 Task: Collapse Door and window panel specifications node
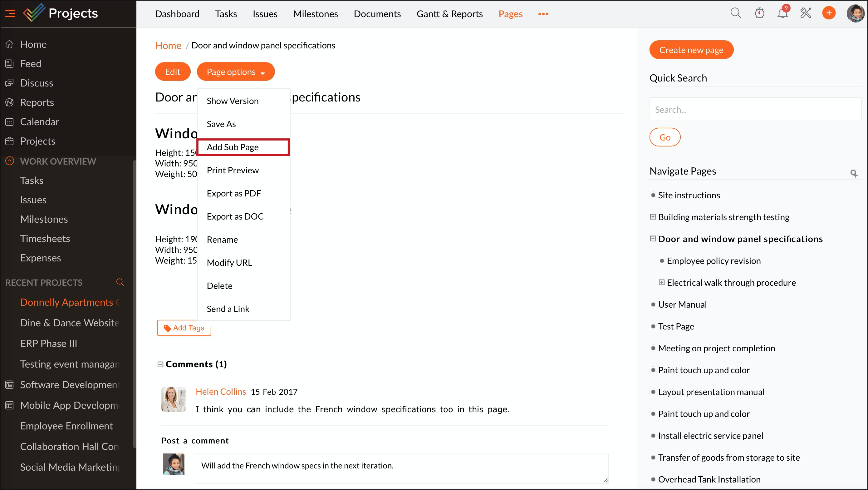653,239
